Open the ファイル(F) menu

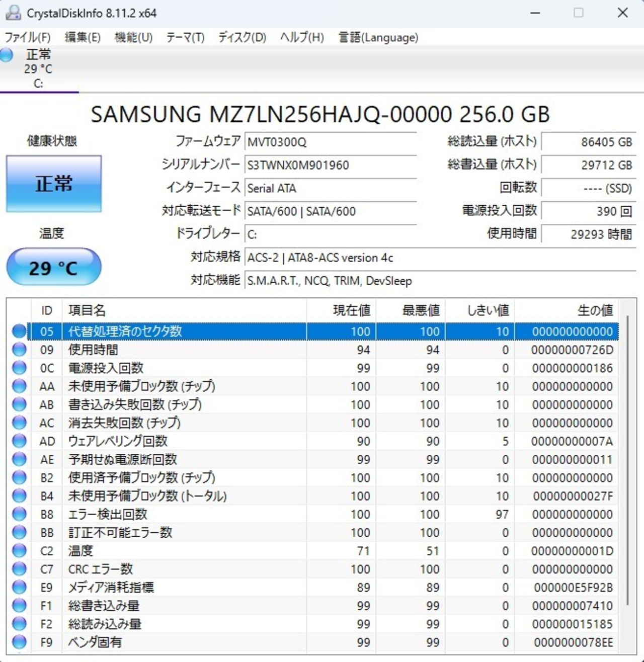pyautogui.click(x=28, y=38)
